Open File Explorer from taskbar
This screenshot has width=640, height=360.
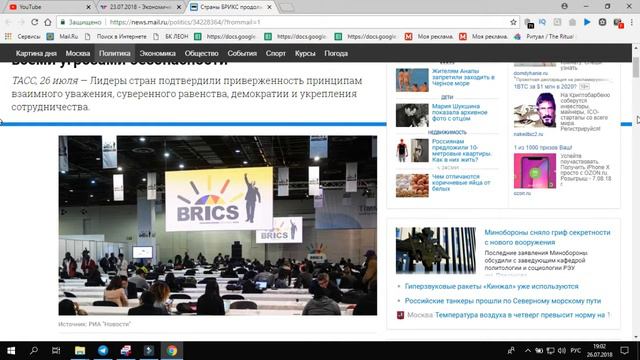pyautogui.click(x=80, y=351)
